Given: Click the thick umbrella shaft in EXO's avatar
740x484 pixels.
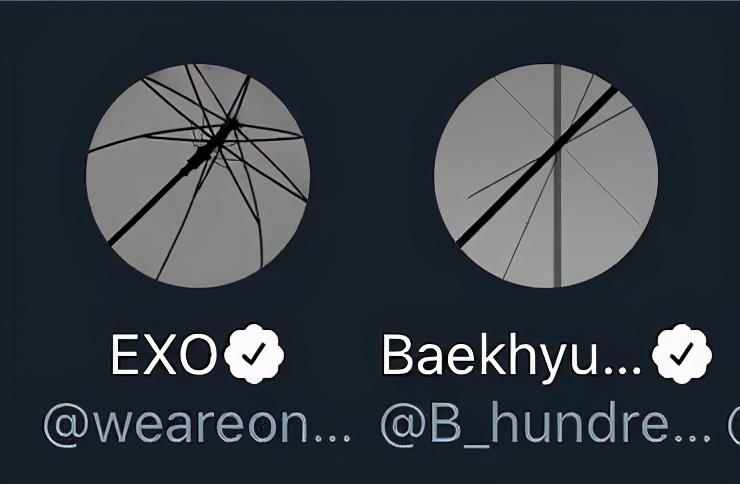Looking at the screenshot, I should pyautogui.click(x=172, y=182).
